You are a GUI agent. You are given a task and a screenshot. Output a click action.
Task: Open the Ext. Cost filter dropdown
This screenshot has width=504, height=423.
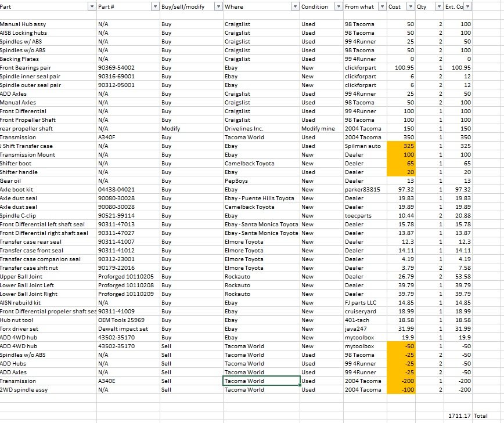point(467,6)
